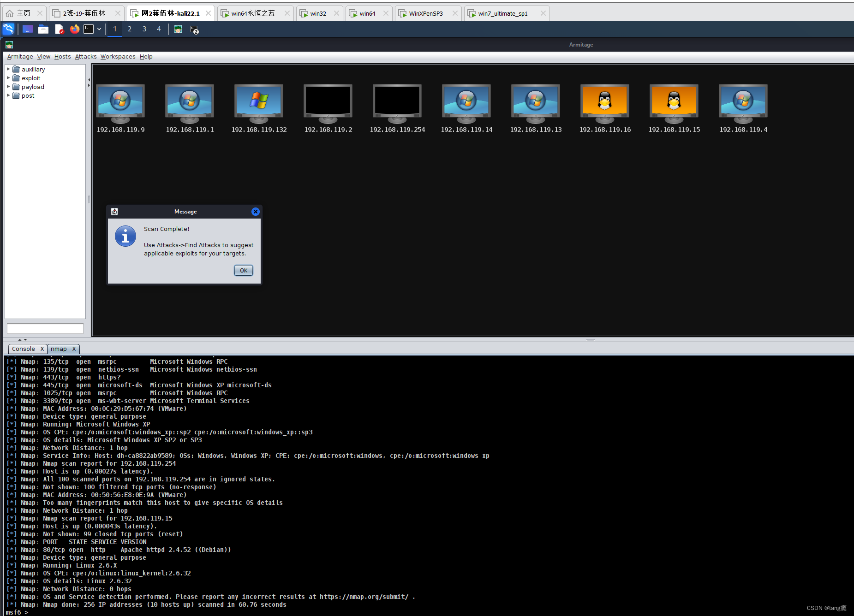Select host icon 192.168.119.13
The image size is (854, 616).
point(536,104)
